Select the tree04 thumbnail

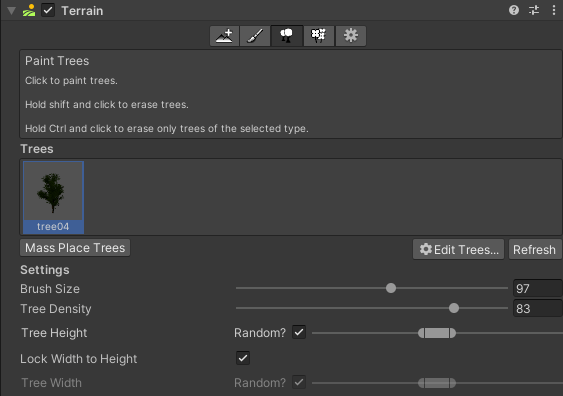53,197
